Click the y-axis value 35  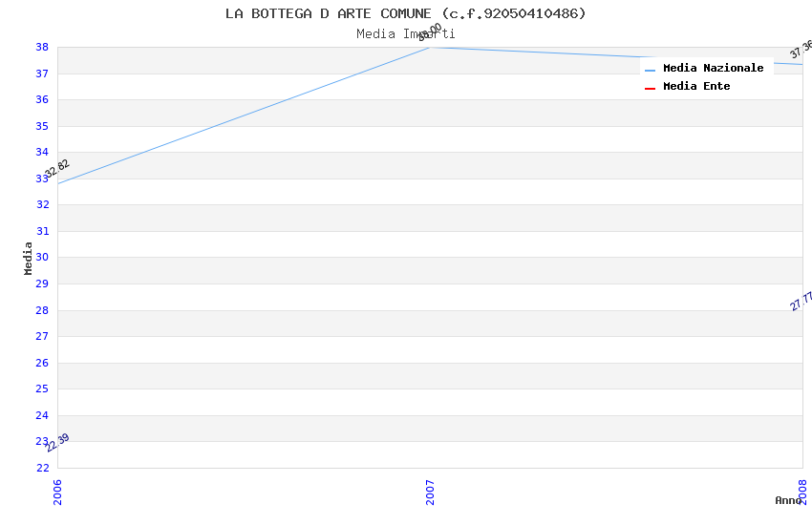click(x=42, y=126)
